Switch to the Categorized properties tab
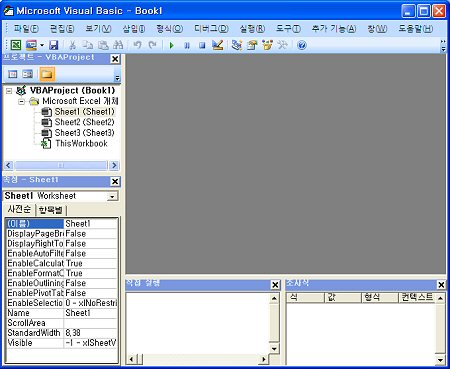Screen dimensions: 450x369 click(51, 210)
